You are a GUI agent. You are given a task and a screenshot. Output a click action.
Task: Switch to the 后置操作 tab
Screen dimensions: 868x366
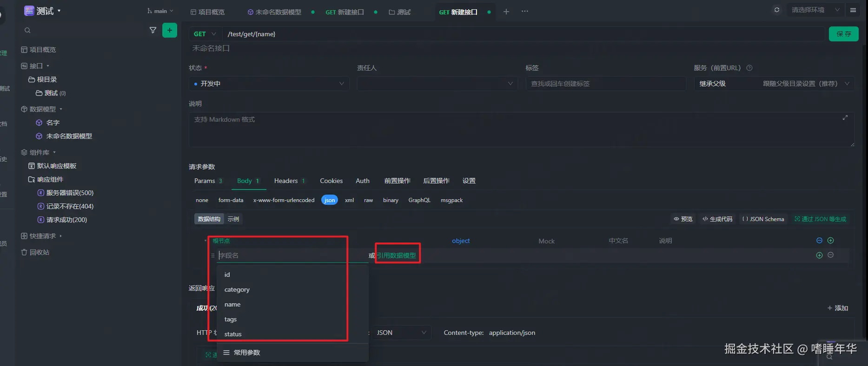[437, 181]
